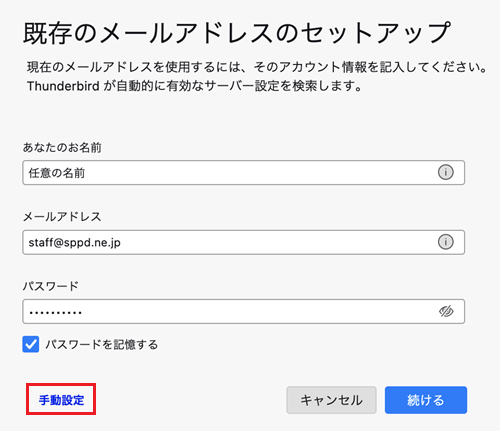Viewport: 500px width, 431px height.
Task: Click the staff@sppd.ne.jp address text
Action: coord(75,243)
